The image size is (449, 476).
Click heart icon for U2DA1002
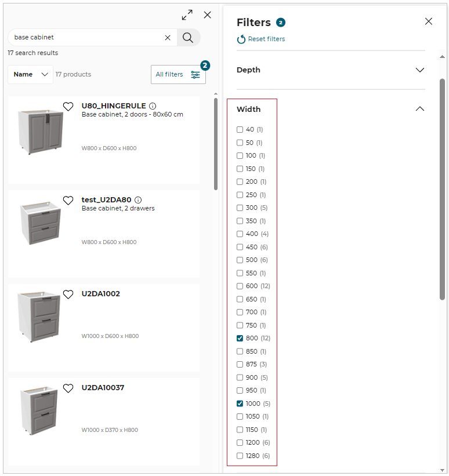click(68, 295)
